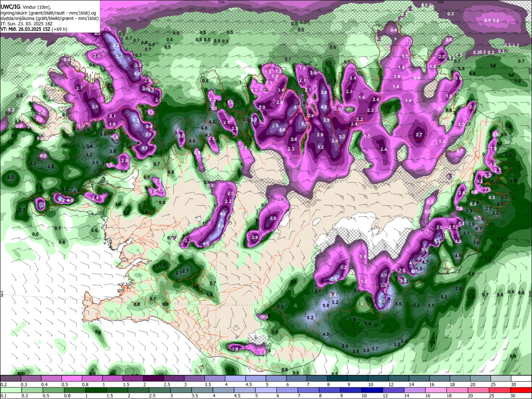The image size is (532, 399).
Task: Click the 'slydda/snjókoma' legend description line
Action: coord(50,18)
